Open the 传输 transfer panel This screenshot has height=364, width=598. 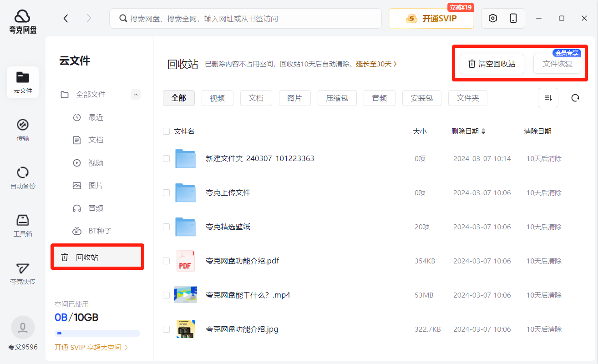[23, 130]
